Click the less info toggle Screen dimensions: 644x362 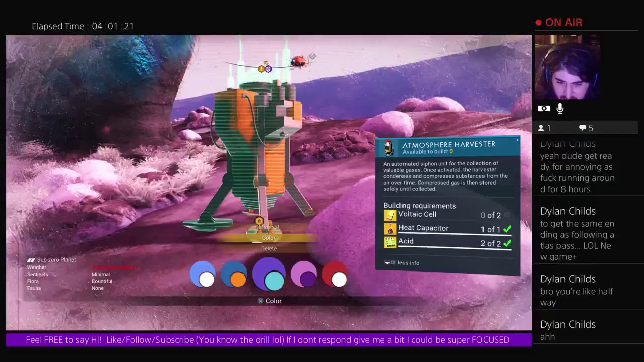(x=401, y=263)
